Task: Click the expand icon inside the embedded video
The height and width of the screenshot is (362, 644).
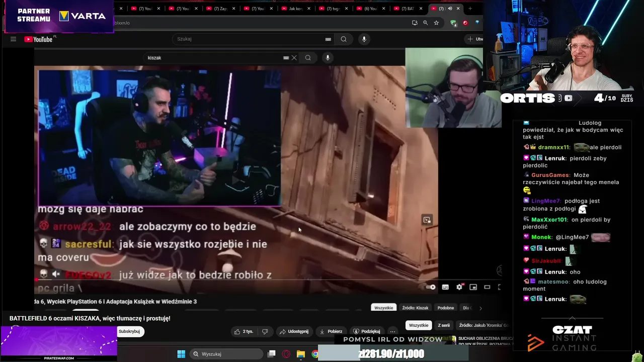Action: [x=427, y=220]
